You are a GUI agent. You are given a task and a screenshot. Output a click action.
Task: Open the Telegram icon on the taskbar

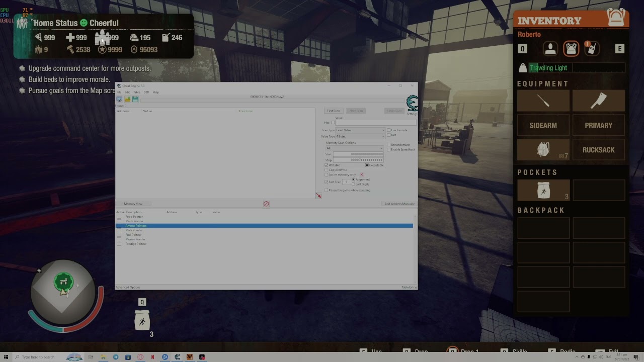(116, 357)
